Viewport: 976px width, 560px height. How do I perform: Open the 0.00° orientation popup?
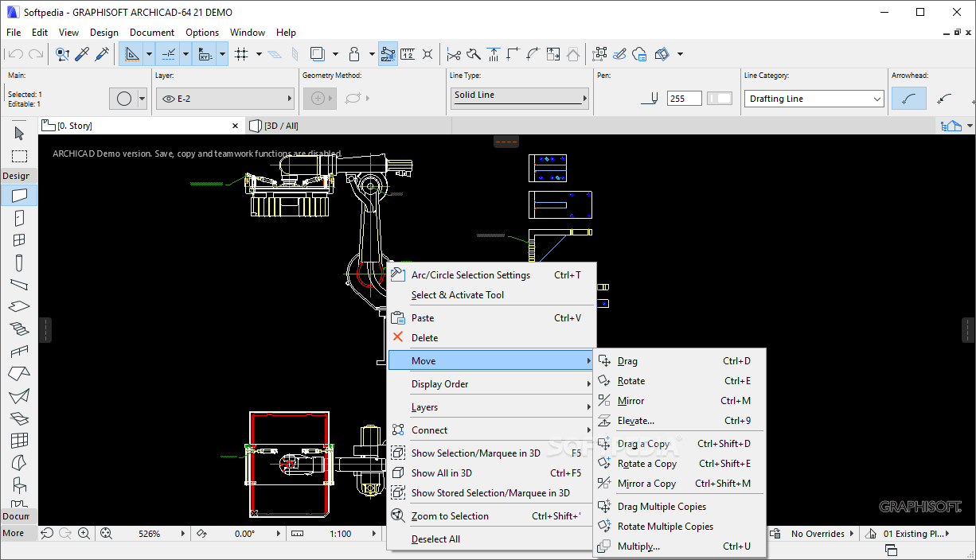tap(277, 534)
